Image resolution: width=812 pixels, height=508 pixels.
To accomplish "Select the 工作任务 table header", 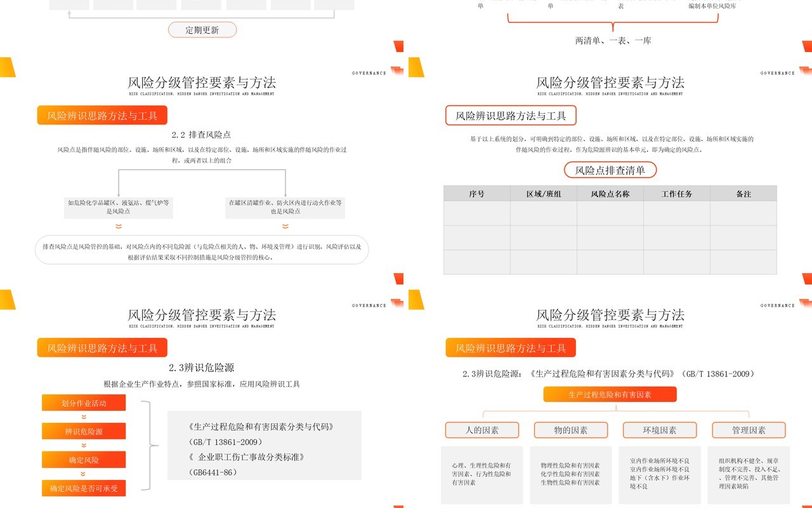I will point(677,194).
